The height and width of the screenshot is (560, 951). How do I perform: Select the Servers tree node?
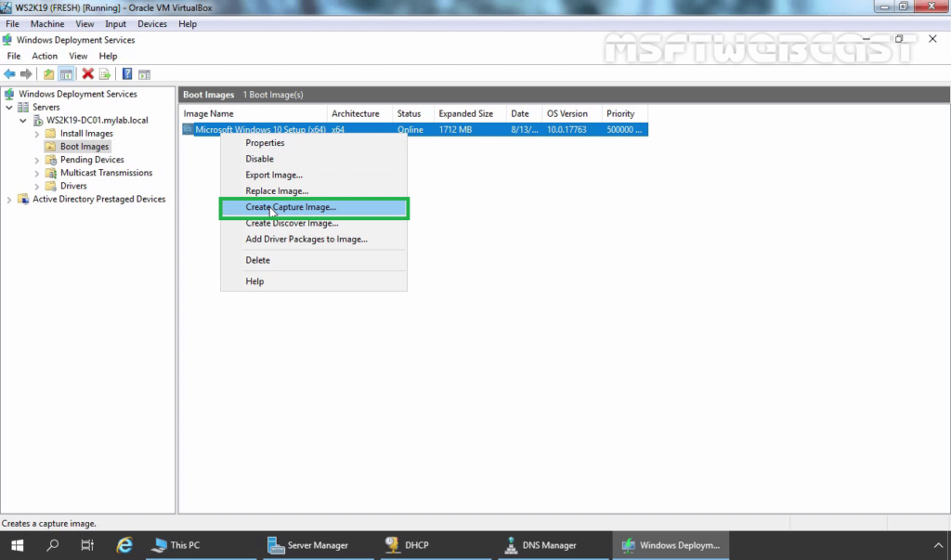pyautogui.click(x=46, y=107)
